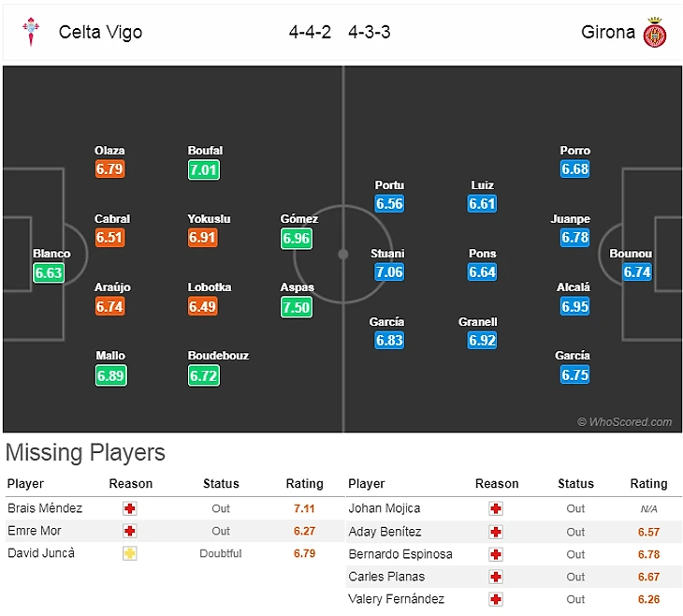Click Blanco's 6.63 rating badge

tap(49, 273)
